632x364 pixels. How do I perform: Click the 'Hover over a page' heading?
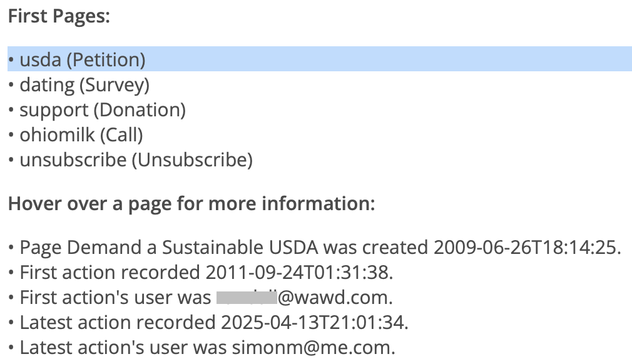(x=191, y=203)
